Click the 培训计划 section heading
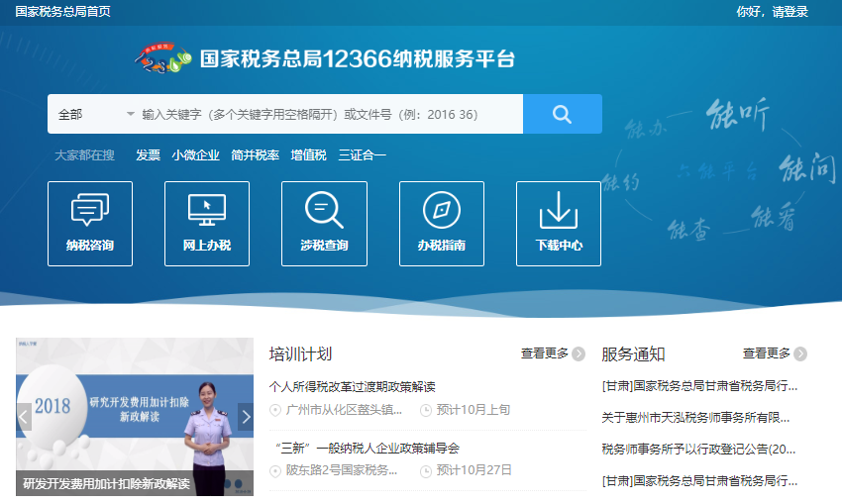 click(300, 353)
